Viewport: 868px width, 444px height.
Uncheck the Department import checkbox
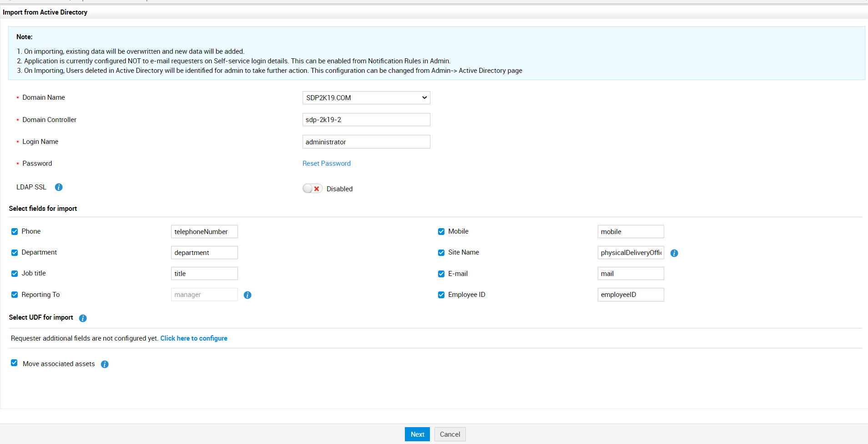click(15, 252)
